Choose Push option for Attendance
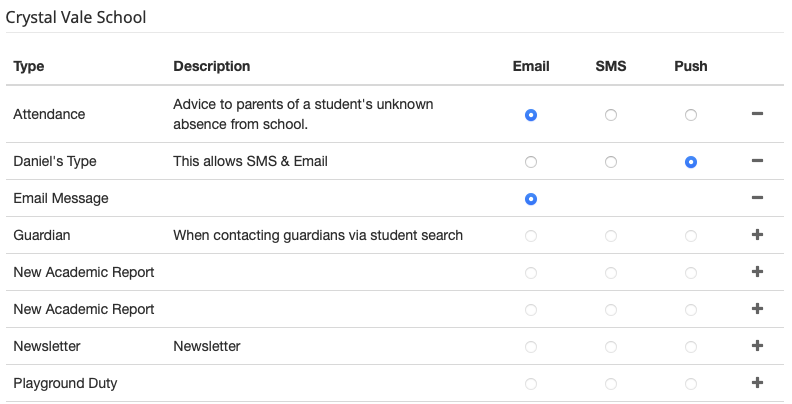 (x=691, y=115)
